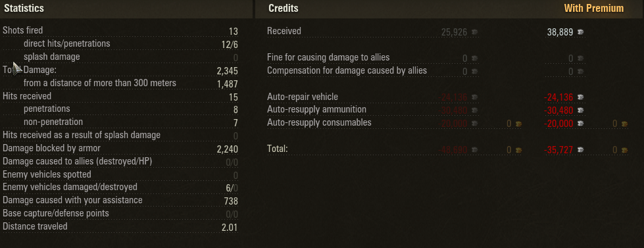Click the gold icon in premium consumables row
The width and height of the screenshot is (644, 248).
[x=625, y=124]
